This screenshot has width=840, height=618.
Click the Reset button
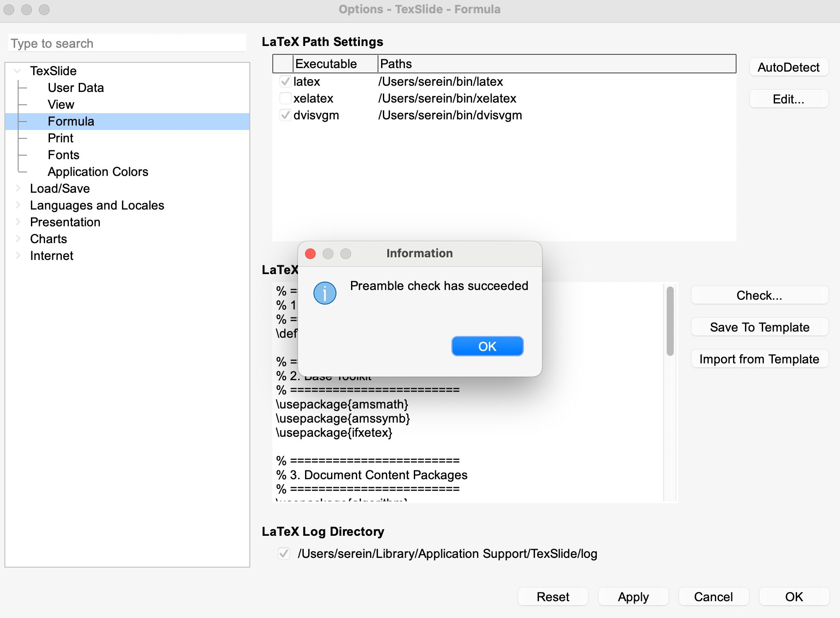(x=553, y=597)
